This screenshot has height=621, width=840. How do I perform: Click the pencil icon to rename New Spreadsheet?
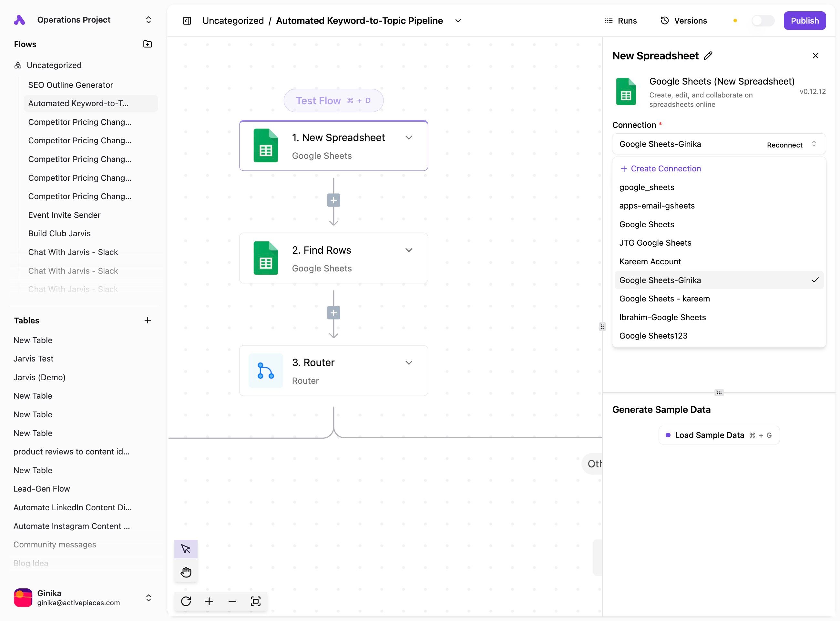(x=708, y=56)
